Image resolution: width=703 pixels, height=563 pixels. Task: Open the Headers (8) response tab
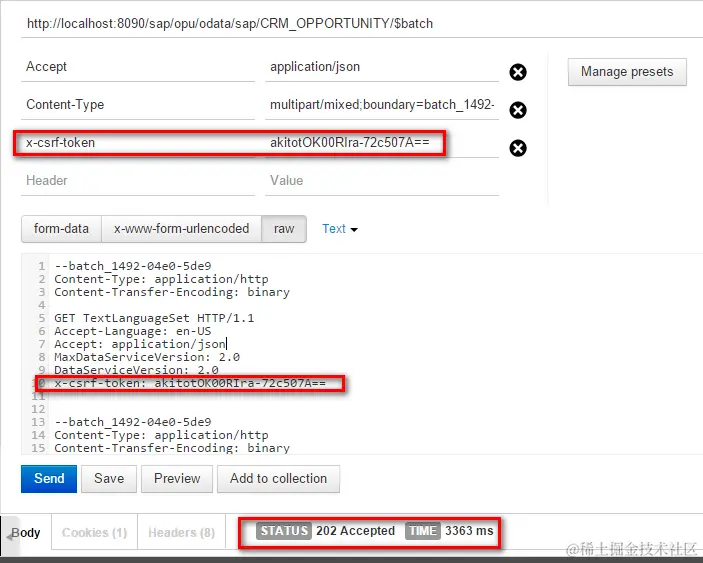182,533
